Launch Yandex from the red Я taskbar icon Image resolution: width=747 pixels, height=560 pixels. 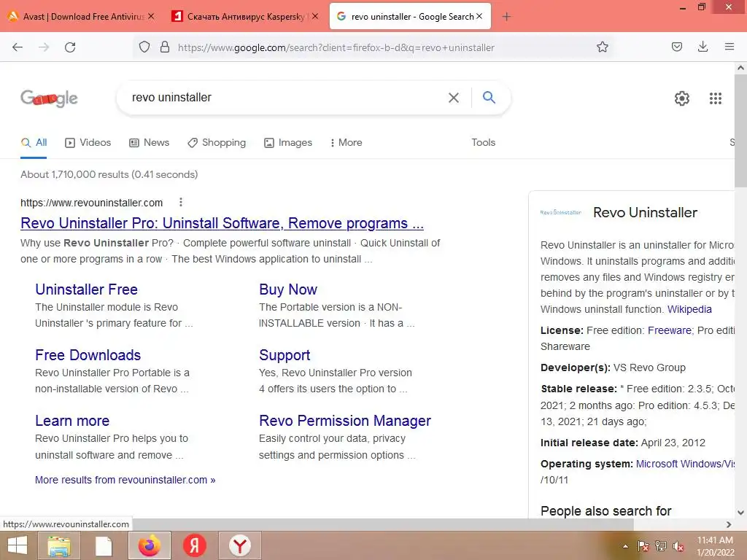pos(194,545)
